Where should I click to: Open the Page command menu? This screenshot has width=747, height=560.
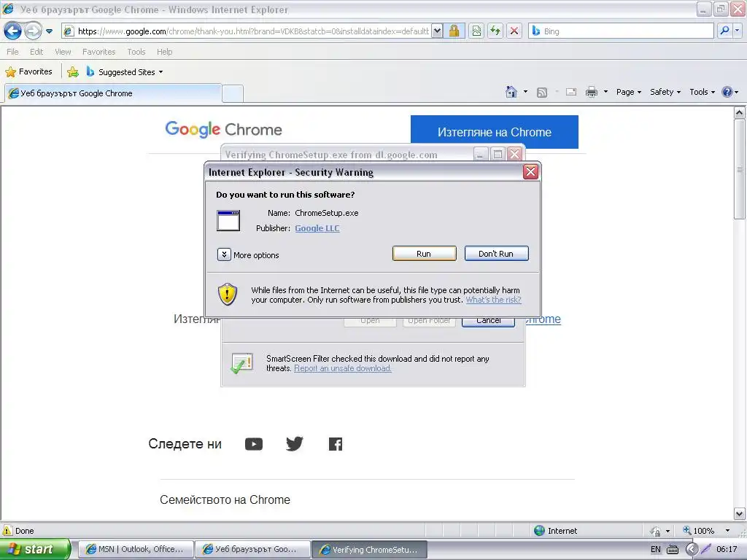(628, 92)
